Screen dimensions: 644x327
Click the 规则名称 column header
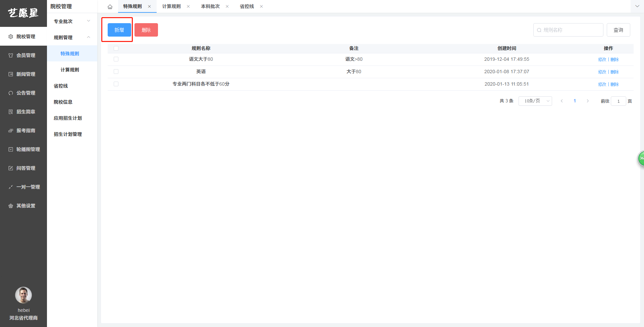[201, 48]
